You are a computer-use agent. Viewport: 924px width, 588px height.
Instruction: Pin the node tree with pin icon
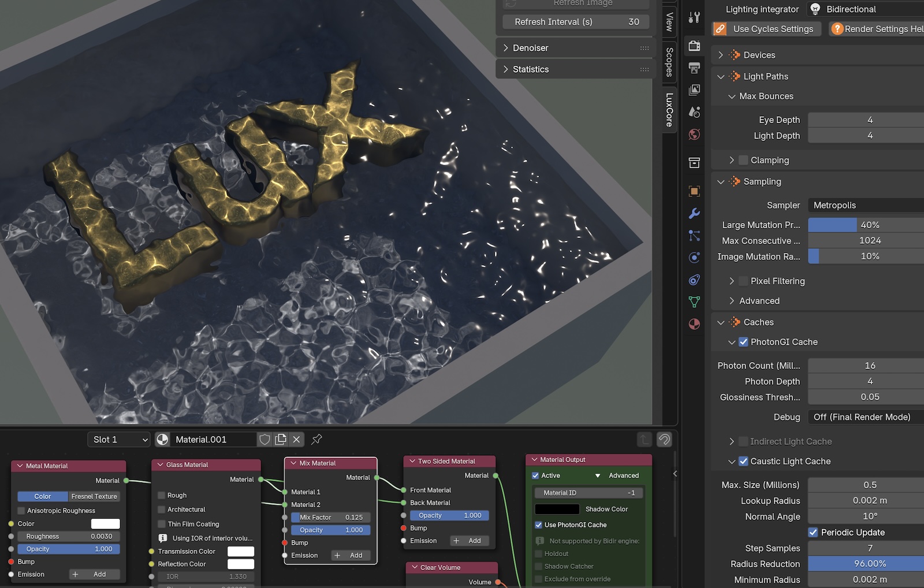[x=316, y=440]
